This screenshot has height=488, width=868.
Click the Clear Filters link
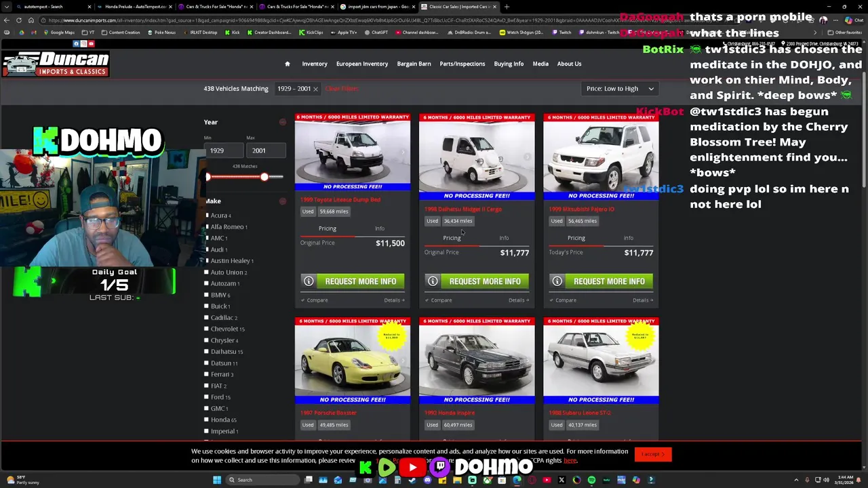click(342, 88)
